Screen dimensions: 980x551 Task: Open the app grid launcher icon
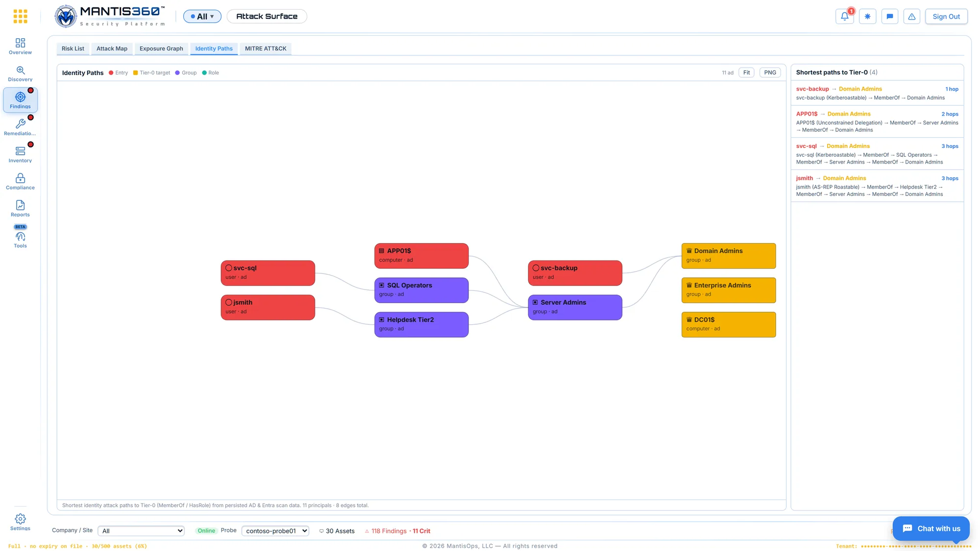[20, 16]
